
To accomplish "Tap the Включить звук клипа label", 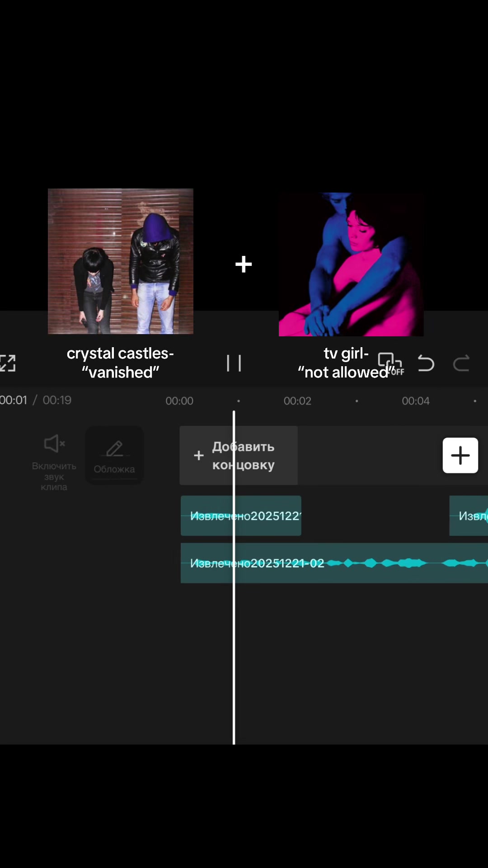I will [x=54, y=476].
